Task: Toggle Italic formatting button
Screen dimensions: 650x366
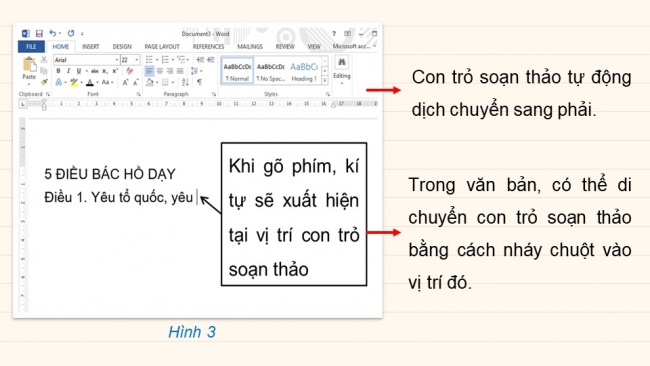Action: pyautogui.click(x=68, y=71)
